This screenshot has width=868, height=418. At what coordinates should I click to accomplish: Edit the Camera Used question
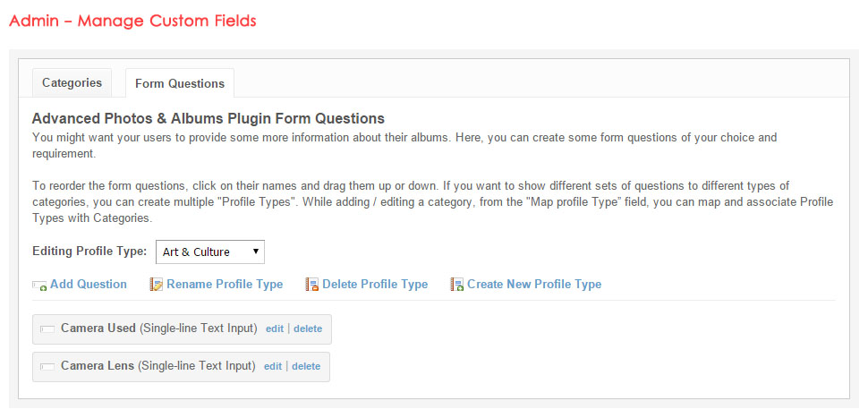(275, 328)
